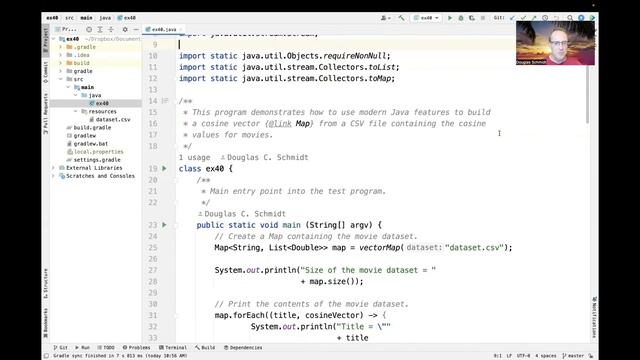Screen dimensions: 640x360
Task: Close the ex40.java tab
Action: [180, 29]
